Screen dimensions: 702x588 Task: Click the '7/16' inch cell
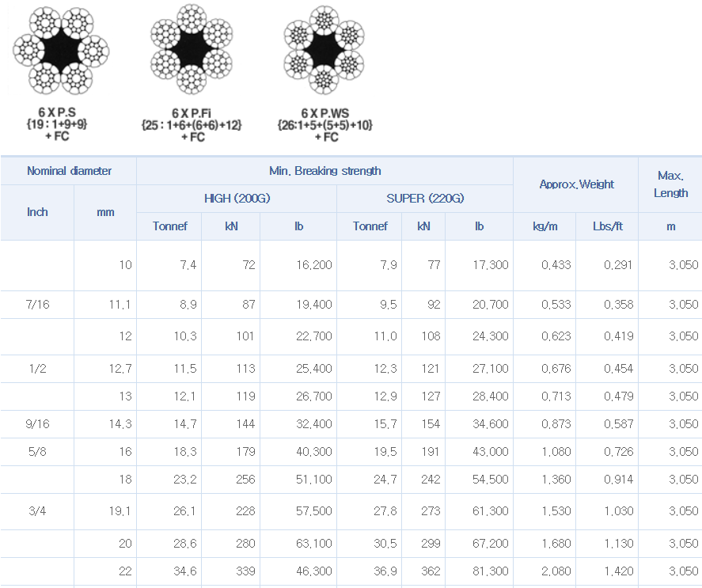coord(38,305)
